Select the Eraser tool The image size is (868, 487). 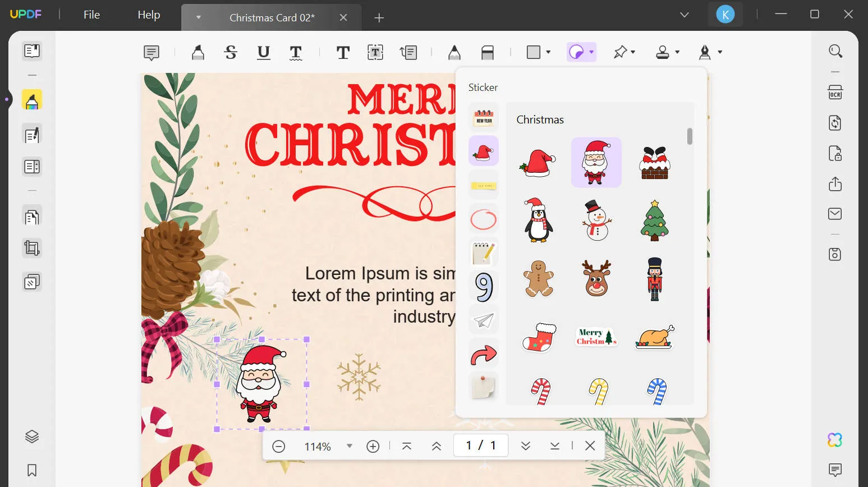(x=487, y=52)
